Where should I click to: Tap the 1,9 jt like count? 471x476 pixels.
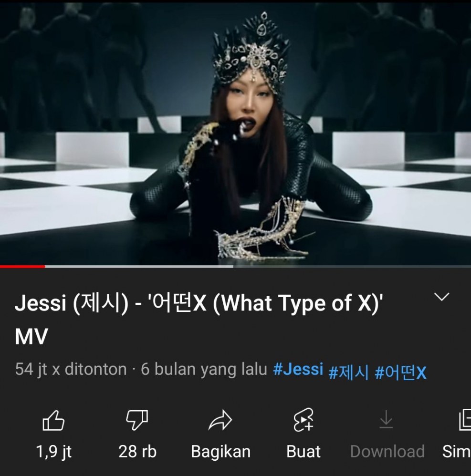point(53,451)
